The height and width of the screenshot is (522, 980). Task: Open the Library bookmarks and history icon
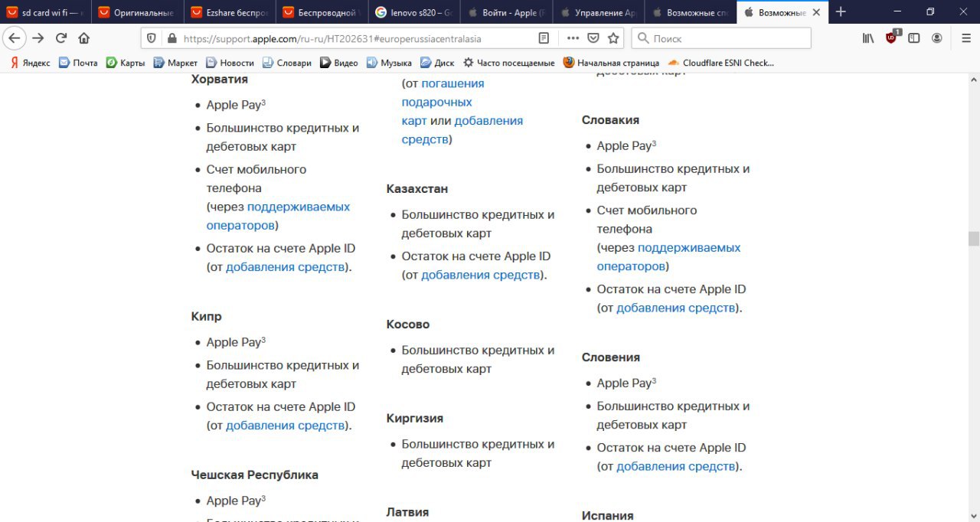pyautogui.click(x=868, y=38)
